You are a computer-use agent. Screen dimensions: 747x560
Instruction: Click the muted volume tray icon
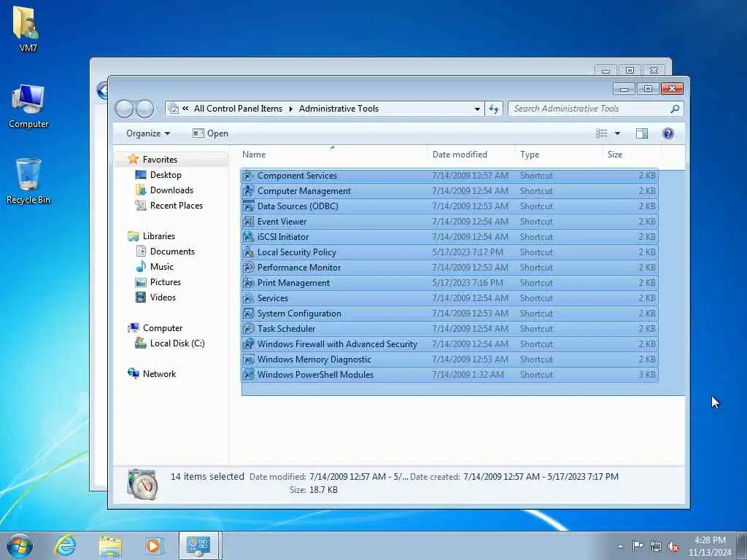pyautogui.click(x=673, y=546)
